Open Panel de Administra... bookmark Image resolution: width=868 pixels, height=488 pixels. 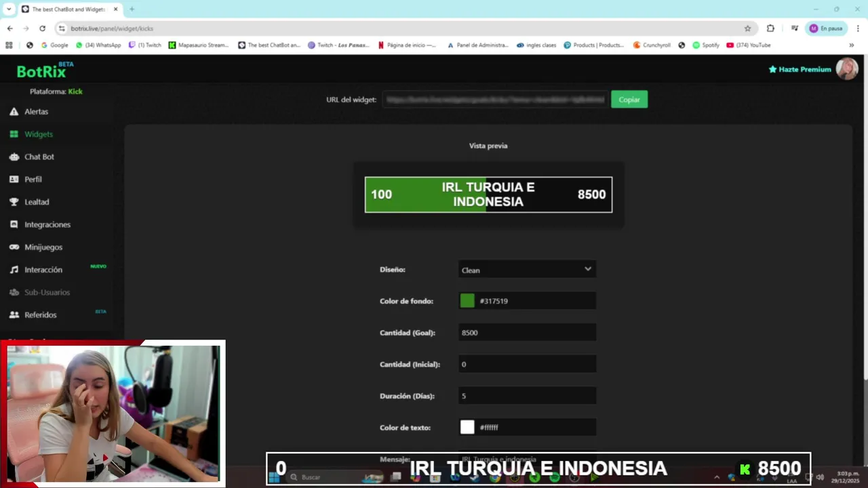[x=478, y=45]
